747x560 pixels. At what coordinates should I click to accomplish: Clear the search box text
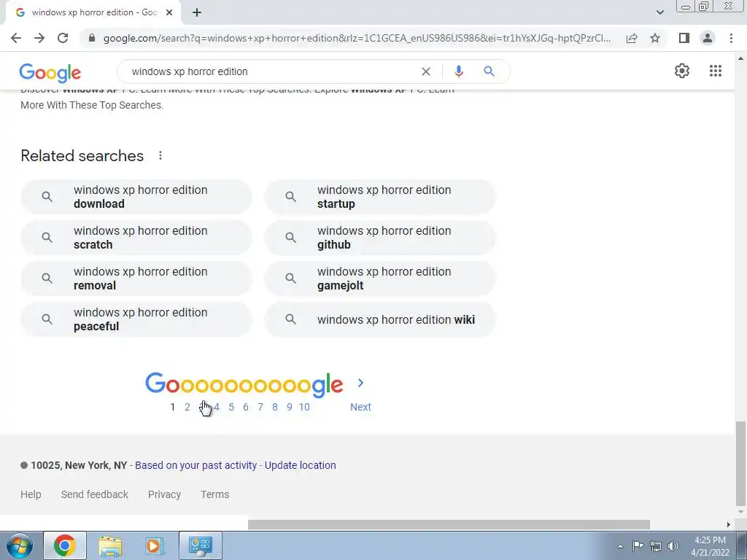426,71
